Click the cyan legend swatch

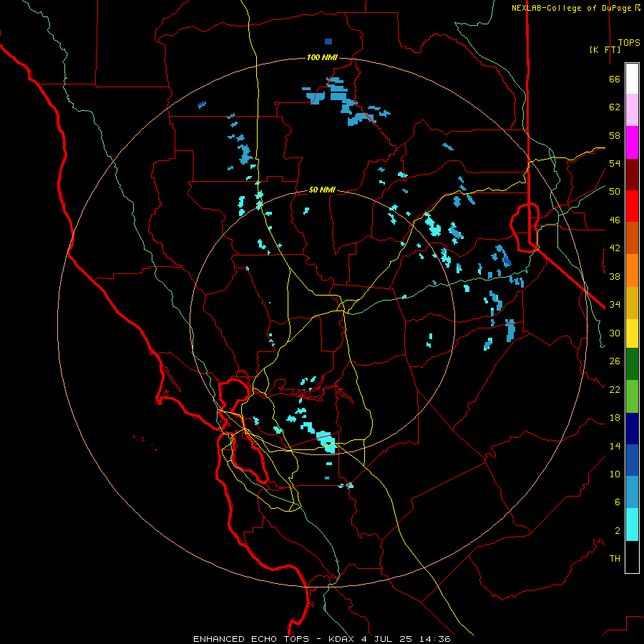(632, 525)
